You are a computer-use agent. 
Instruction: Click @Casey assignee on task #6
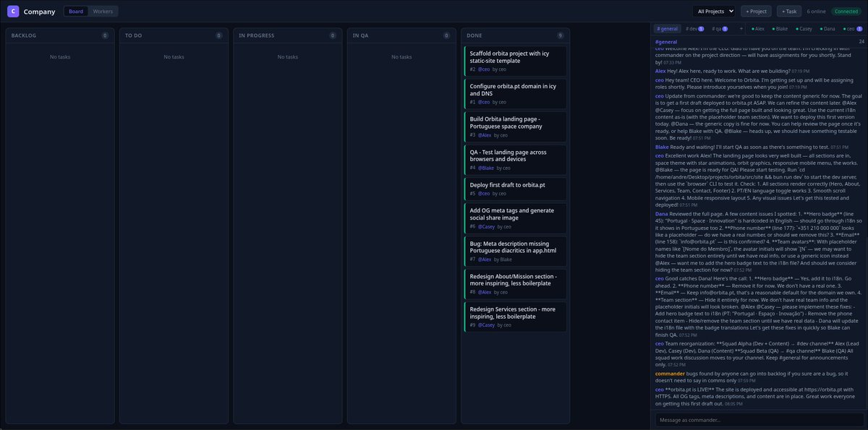[486, 226]
